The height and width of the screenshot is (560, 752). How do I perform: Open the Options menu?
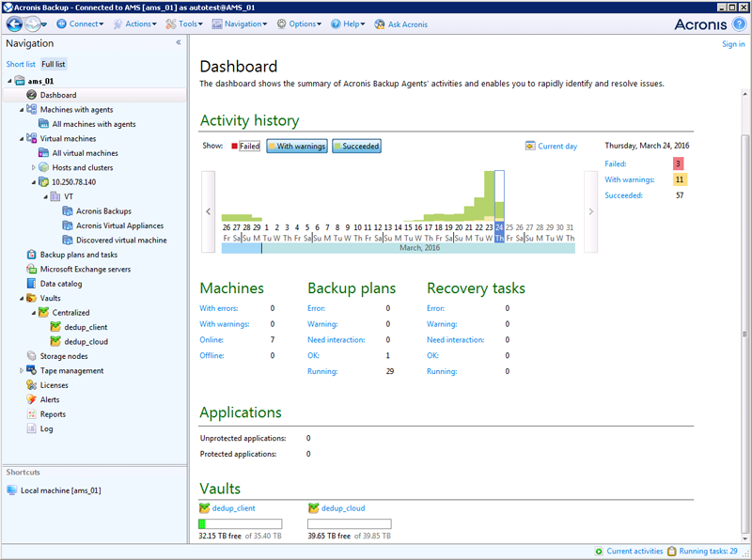pos(299,24)
